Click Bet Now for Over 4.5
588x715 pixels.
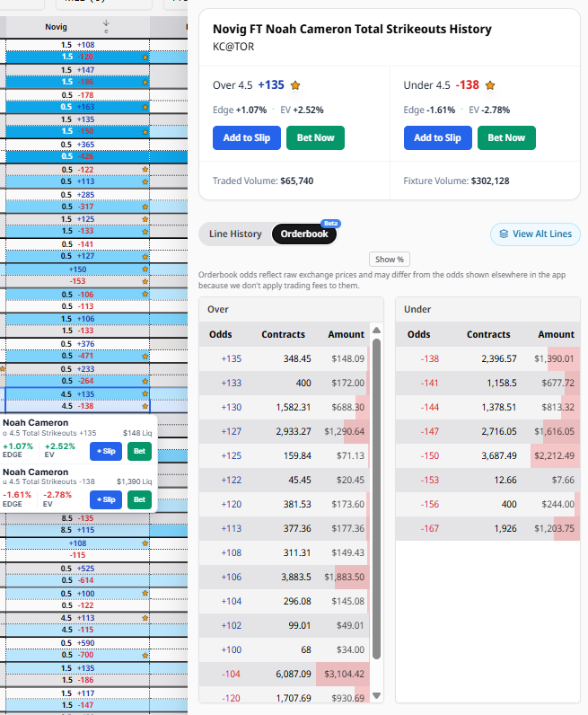(315, 137)
